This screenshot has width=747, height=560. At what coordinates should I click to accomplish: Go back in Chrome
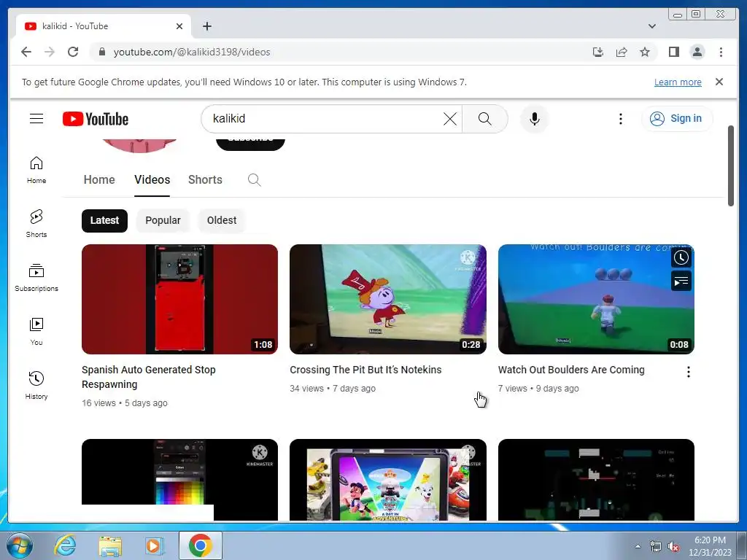click(26, 52)
